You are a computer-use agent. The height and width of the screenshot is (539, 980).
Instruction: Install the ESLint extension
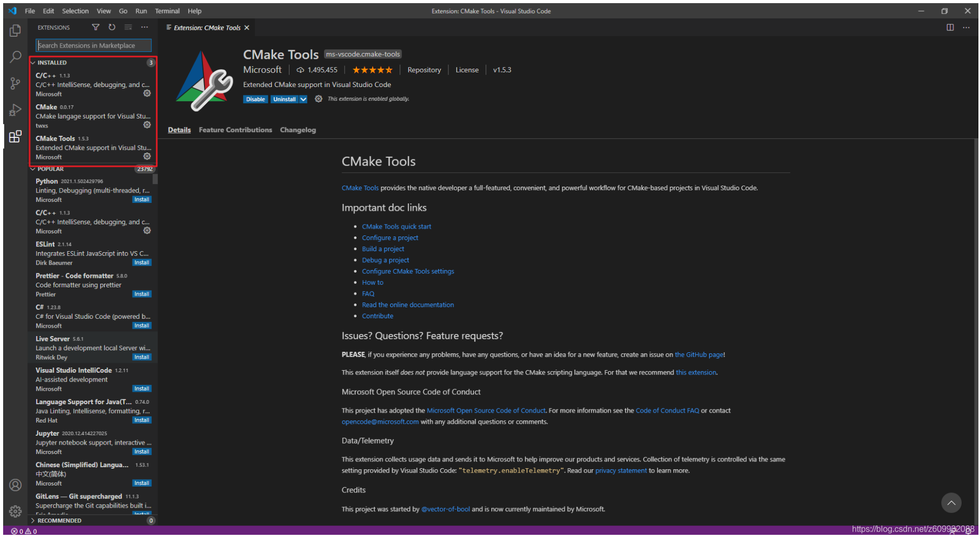142,263
